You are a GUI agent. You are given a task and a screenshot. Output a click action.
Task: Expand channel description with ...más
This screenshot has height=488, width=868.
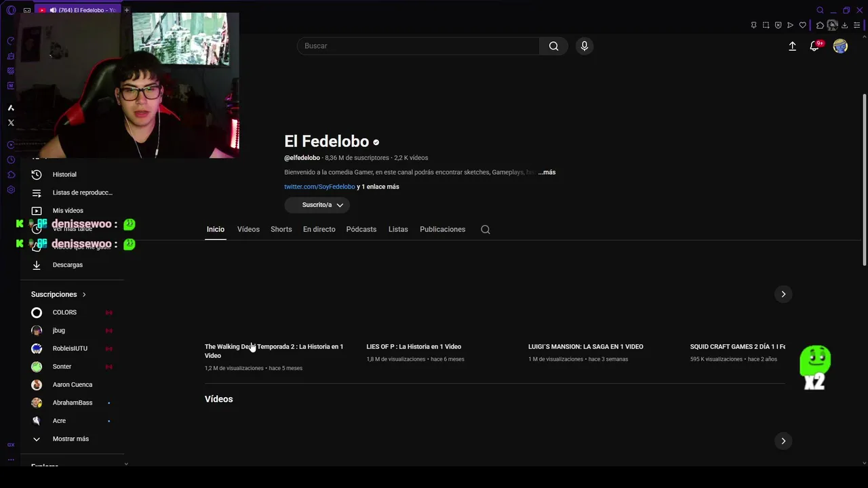click(x=547, y=172)
